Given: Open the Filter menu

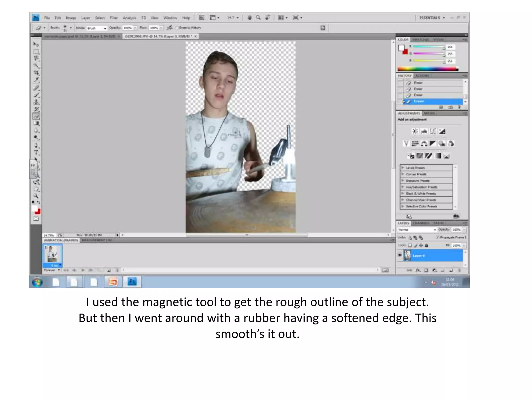Looking at the screenshot, I should (x=114, y=18).
